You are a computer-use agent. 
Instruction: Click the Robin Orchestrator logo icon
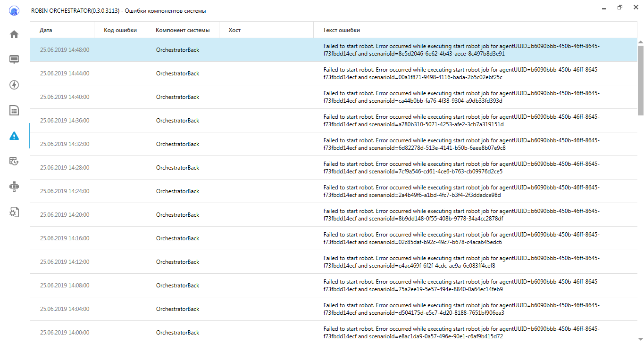(x=14, y=11)
